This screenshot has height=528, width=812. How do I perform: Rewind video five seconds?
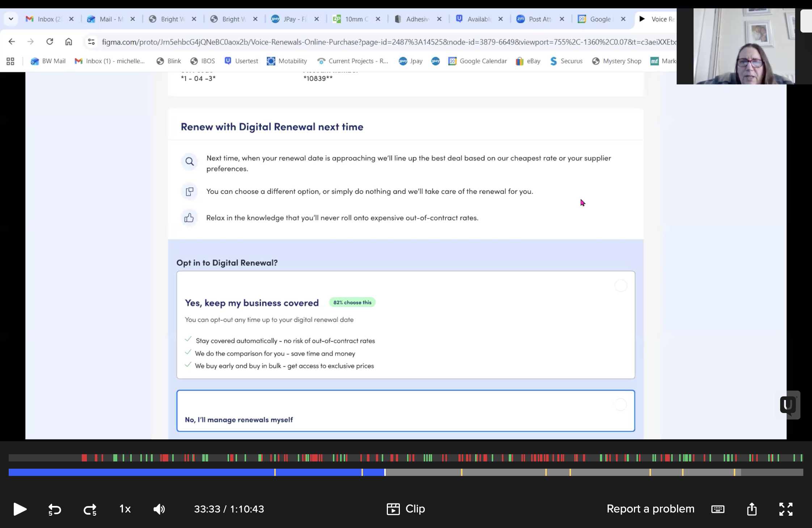tap(55, 509)
